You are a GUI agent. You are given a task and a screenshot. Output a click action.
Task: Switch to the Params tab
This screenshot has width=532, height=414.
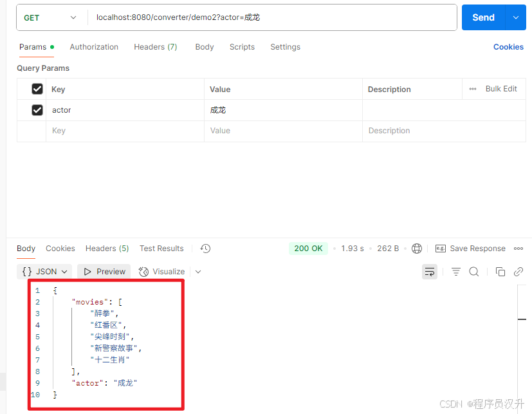(37, 47)
